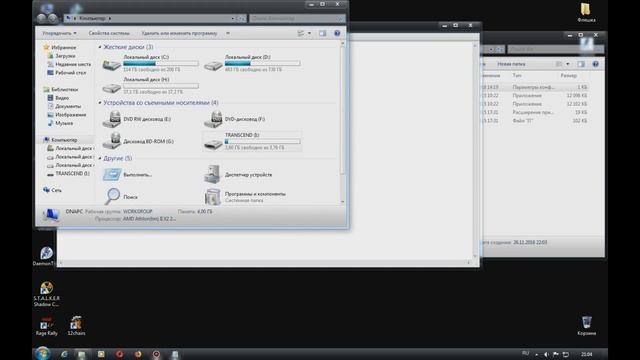Click the help question-mark icon in Компьютер window
640x360 pixels.
click(x=337, y=33)
